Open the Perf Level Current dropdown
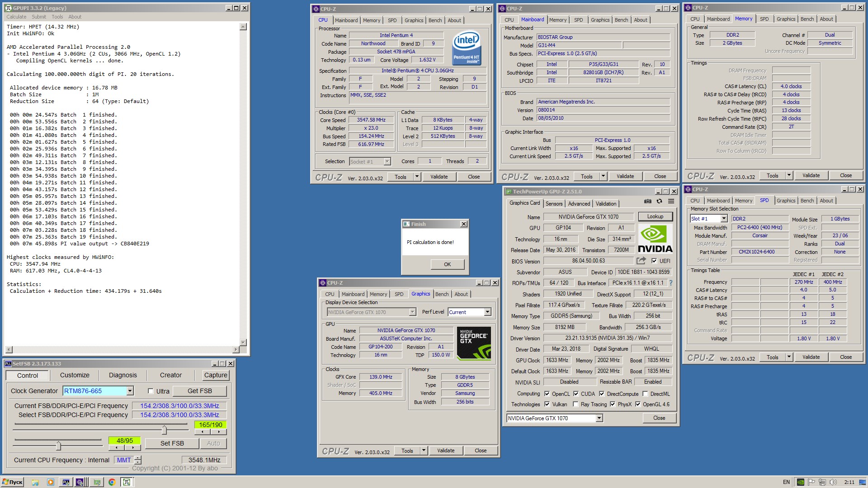Image resolution: width=868 pixels, height=488 pixels. 487,312
